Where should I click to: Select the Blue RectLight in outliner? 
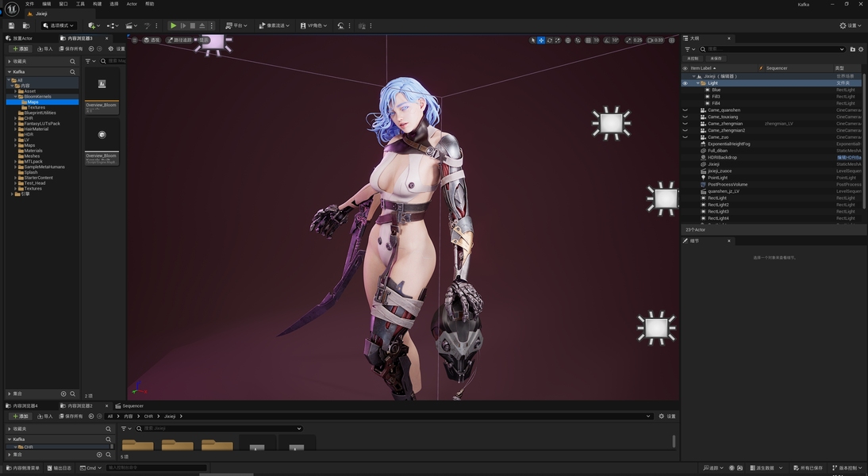[716, 90]
